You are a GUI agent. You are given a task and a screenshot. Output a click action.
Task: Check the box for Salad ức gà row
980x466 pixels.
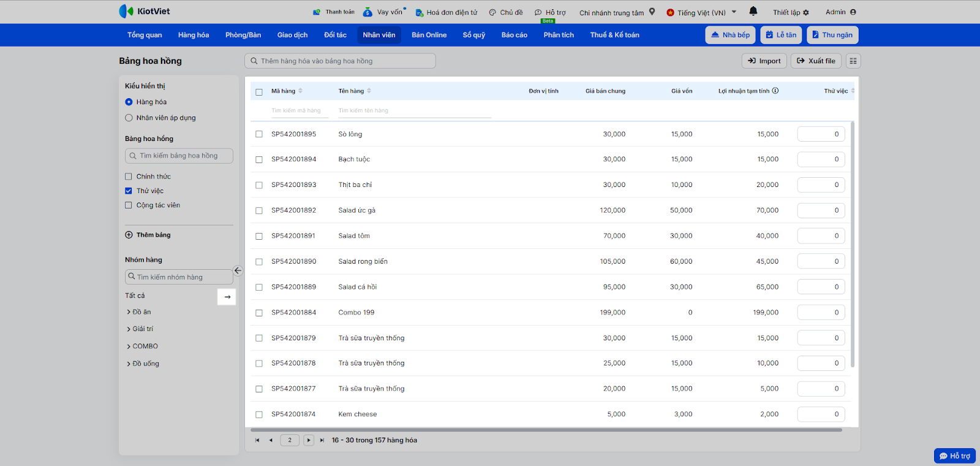coord(259,211)
